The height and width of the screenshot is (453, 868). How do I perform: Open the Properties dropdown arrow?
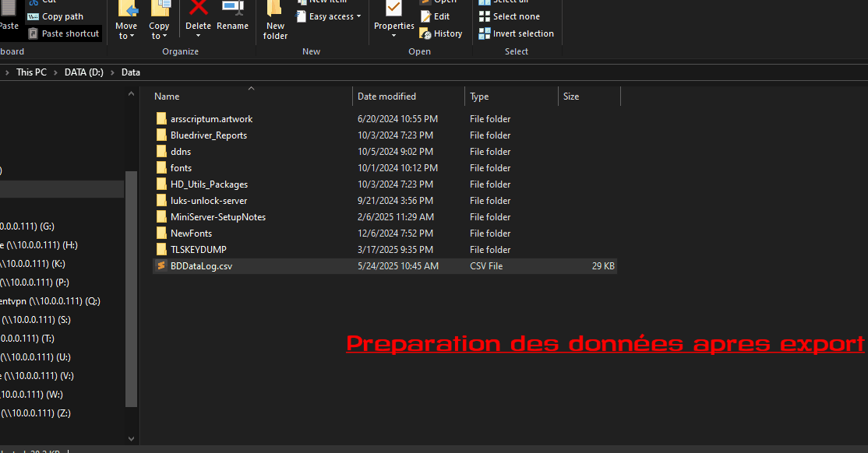point(393,36)
